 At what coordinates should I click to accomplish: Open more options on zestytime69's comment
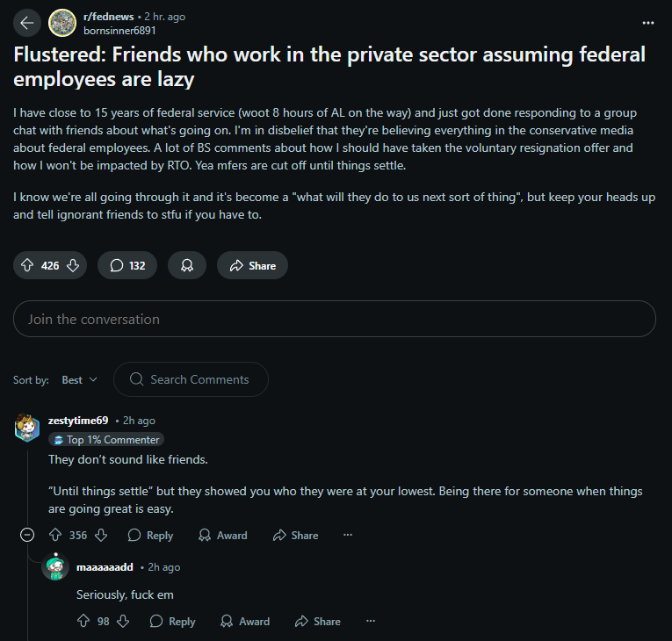click(348, 535)
